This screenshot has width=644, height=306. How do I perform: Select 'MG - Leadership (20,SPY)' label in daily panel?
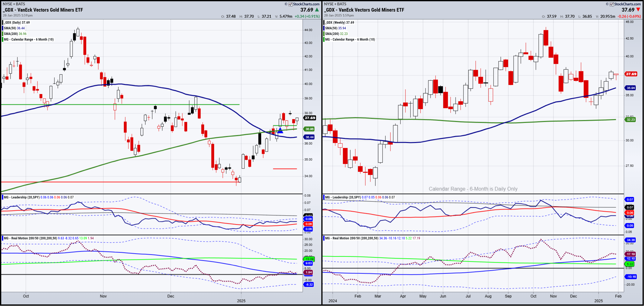(x=21, y=197)
